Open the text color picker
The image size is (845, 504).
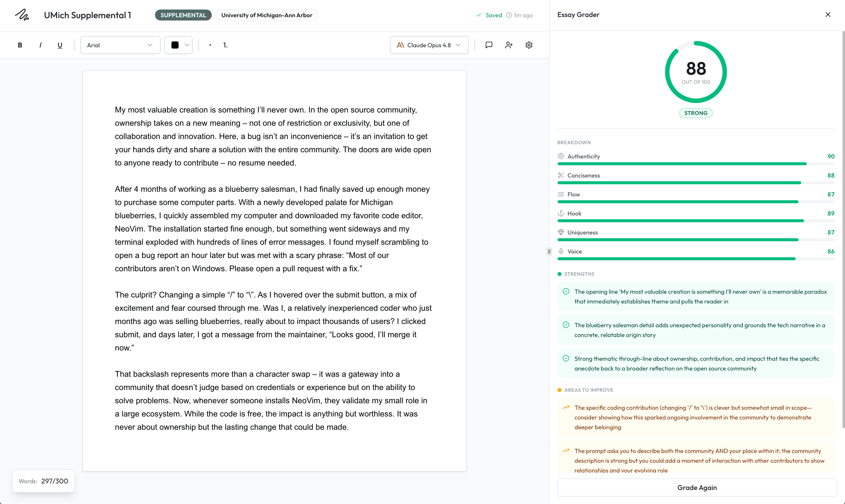coord(179,45)
